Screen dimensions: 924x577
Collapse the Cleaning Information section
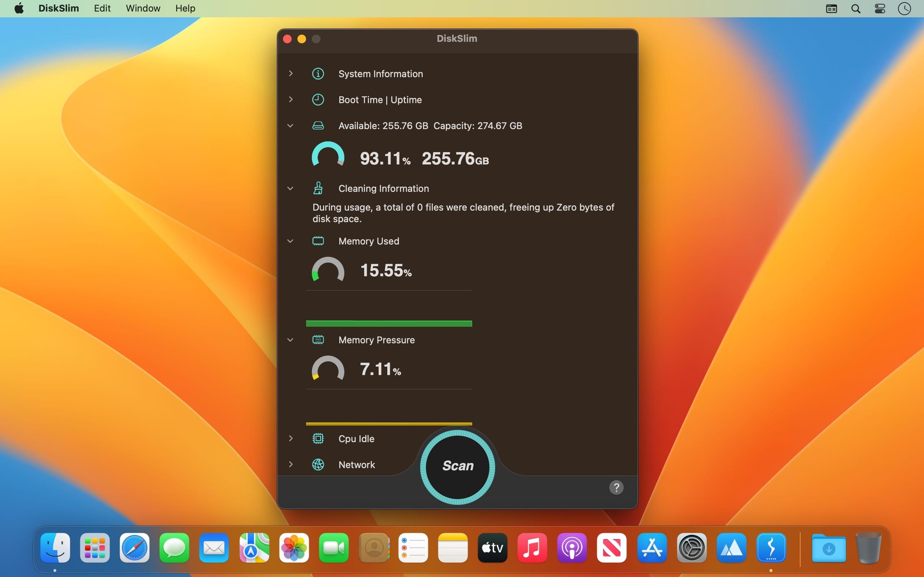pos(290,188)
